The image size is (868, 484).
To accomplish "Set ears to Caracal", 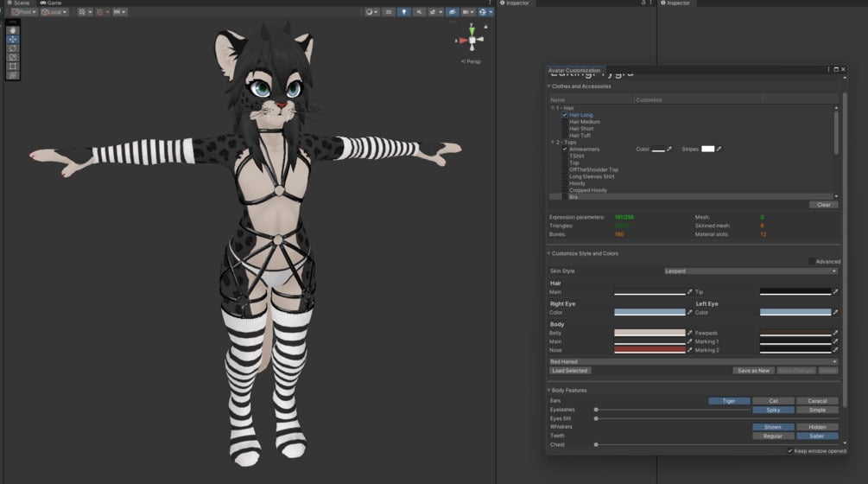I will click(x=817, y=401).
